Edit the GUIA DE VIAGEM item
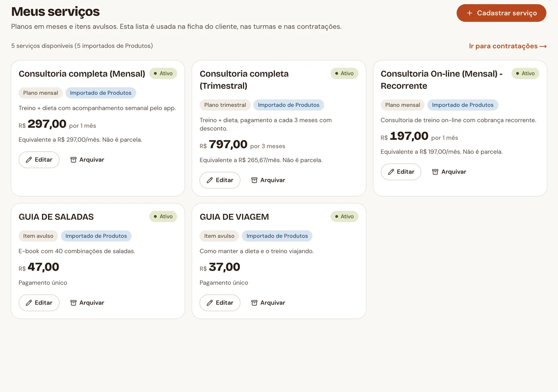 tap(220, 303)
